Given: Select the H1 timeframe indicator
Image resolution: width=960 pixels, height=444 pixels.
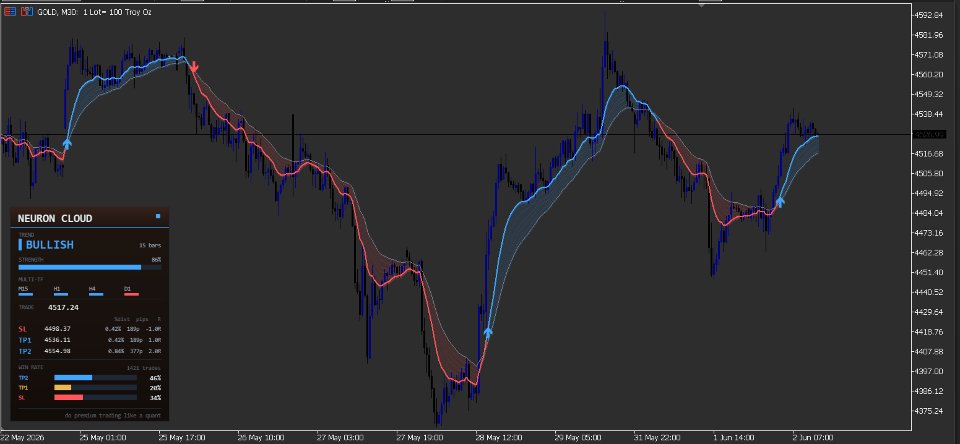Looking at the screenshot, I should pos(61,292).
